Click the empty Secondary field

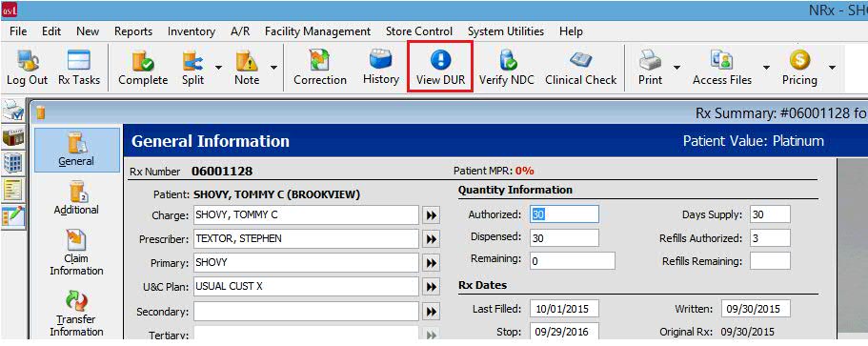click(306, 311)
